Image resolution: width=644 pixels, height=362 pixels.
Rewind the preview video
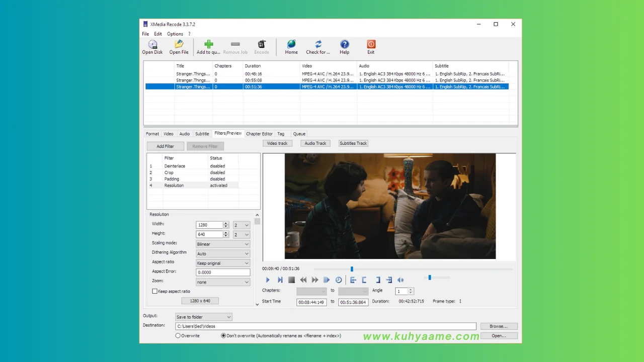click(303, 280)
